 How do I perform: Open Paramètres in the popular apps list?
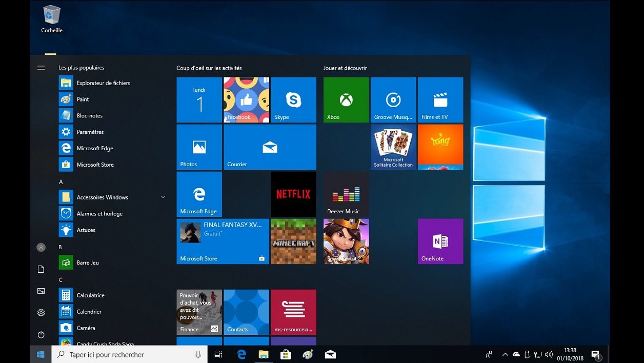click(x=113, y=132)
